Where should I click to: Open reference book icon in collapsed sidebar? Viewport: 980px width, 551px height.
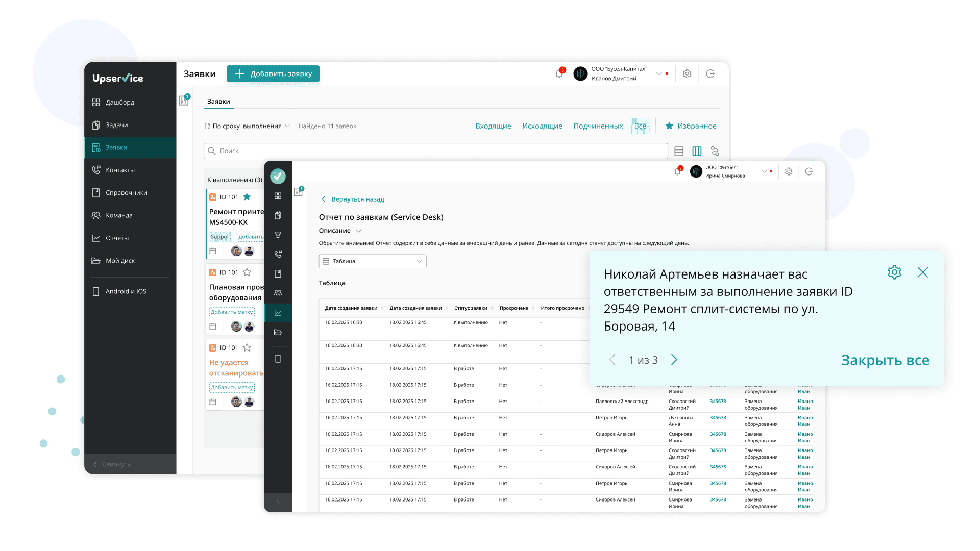tap(278, 274)
